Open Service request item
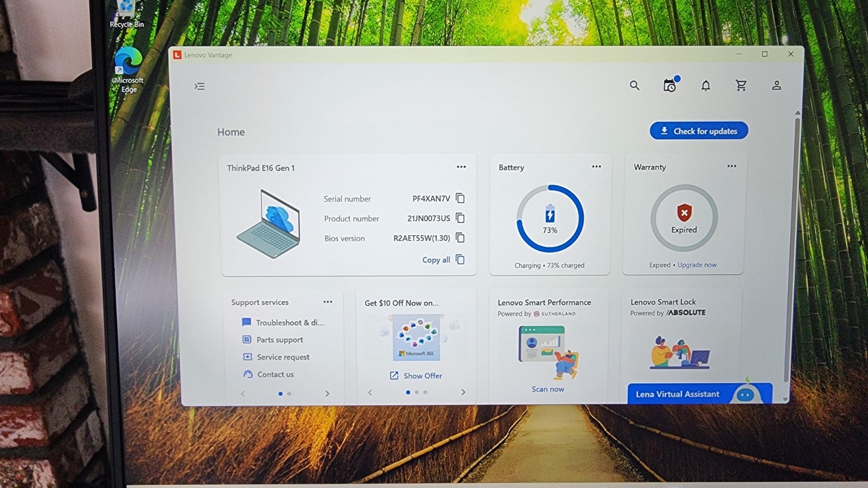This screenshot has height=488, width=868. (x=276, y=357)
